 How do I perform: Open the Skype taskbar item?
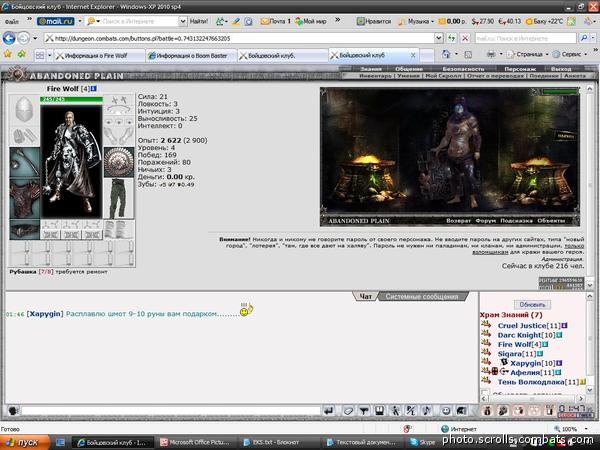tap(423, 443)
